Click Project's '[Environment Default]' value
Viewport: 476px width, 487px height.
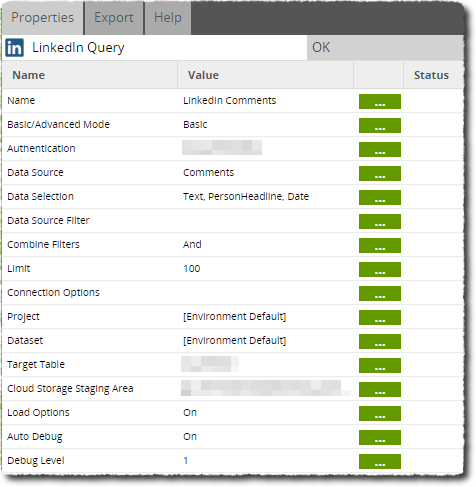234,316
